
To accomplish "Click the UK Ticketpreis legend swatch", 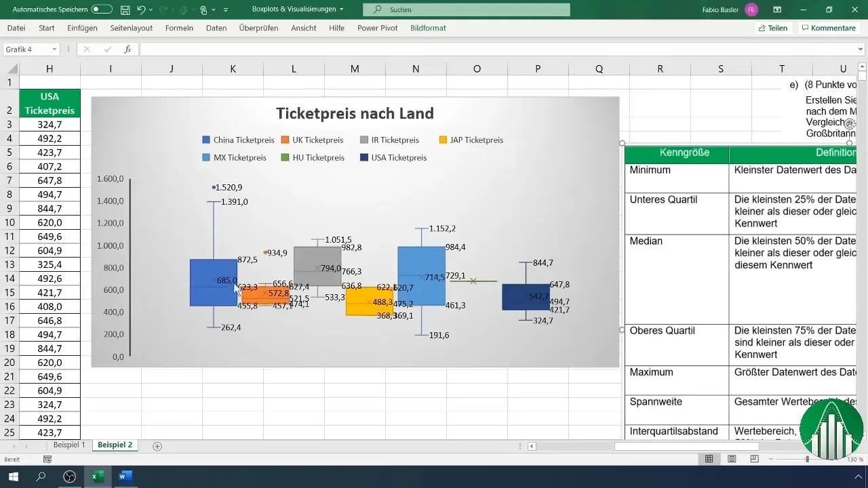I will (x=285, y=140).
